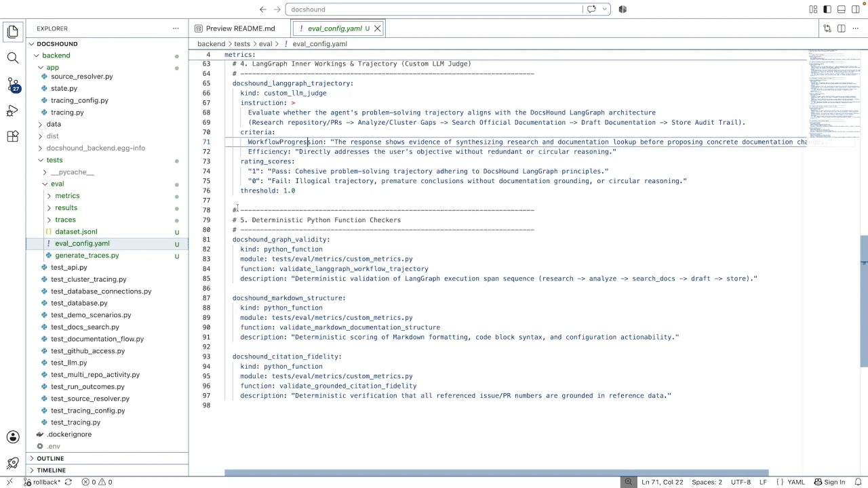This screenshot has height=488, width=868.
Task: Open editor More Actions ellipsis
Action: coord(856,28)
